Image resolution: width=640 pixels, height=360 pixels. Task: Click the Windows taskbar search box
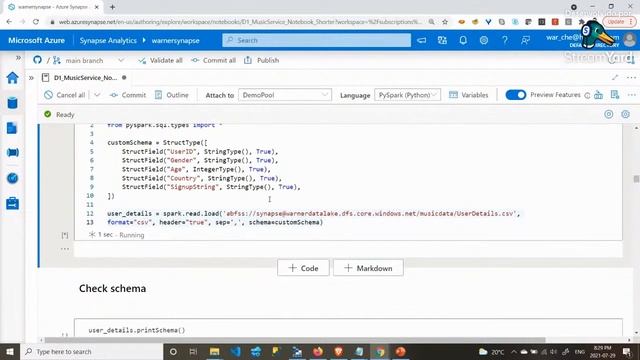pos(91,351)
